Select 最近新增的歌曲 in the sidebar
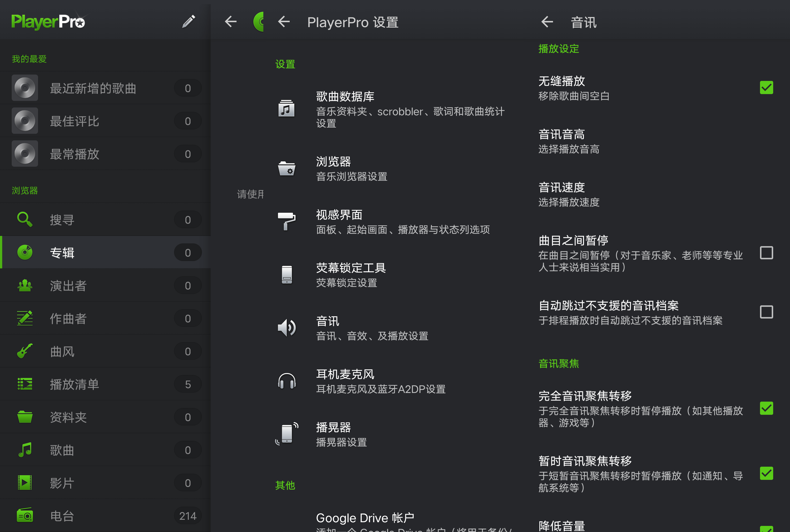The width and height of the screenshot is (790, 532). point(105,88)
